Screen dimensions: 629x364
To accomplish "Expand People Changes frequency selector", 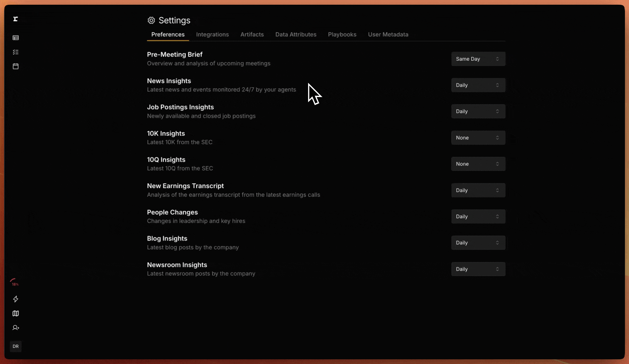I will point(478,217).
